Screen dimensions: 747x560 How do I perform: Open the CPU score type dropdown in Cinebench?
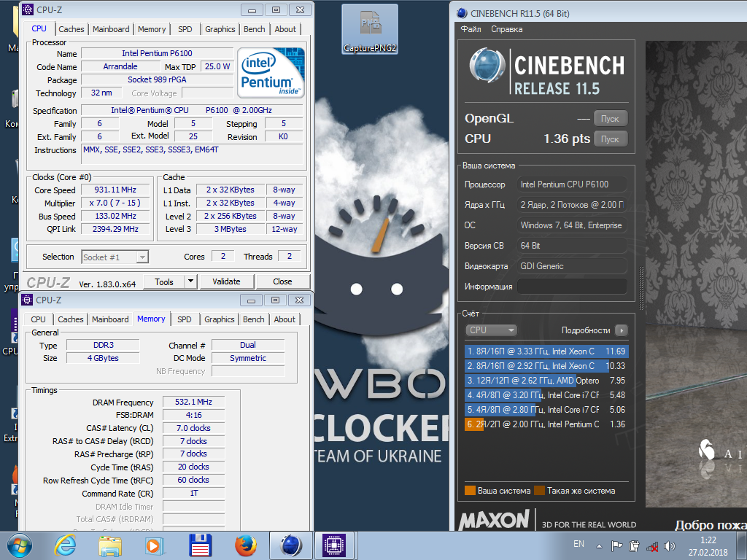tap(491, 330)
